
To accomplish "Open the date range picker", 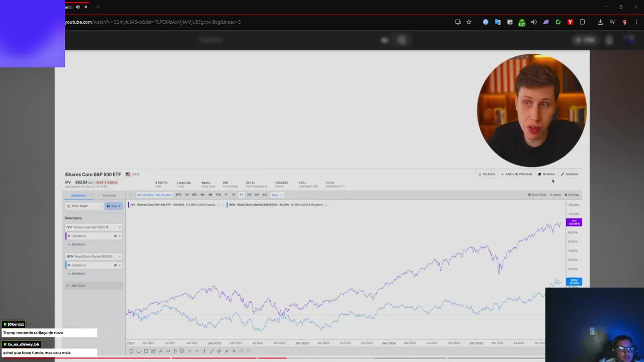I will [154, 195].
